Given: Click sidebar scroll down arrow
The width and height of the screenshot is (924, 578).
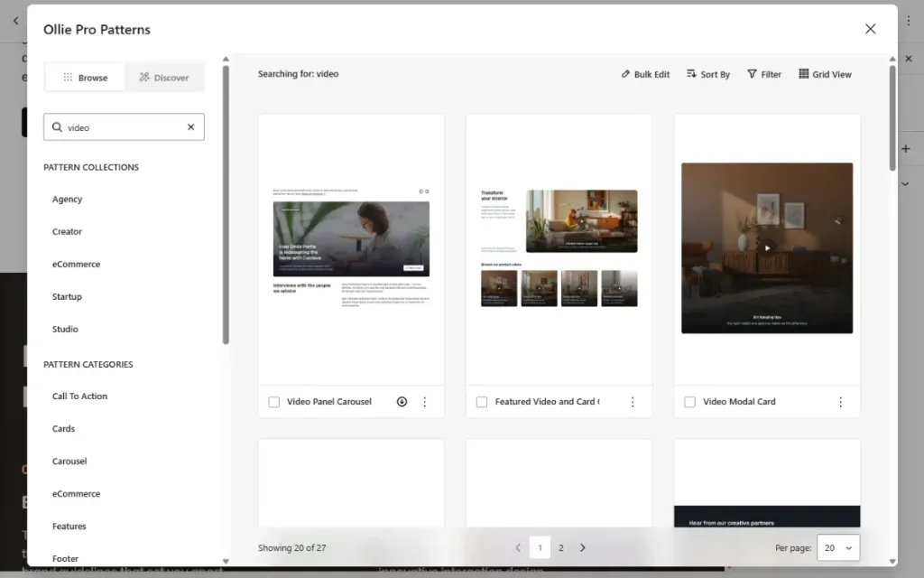Looking at the screenshot, I should pos(226,562).
